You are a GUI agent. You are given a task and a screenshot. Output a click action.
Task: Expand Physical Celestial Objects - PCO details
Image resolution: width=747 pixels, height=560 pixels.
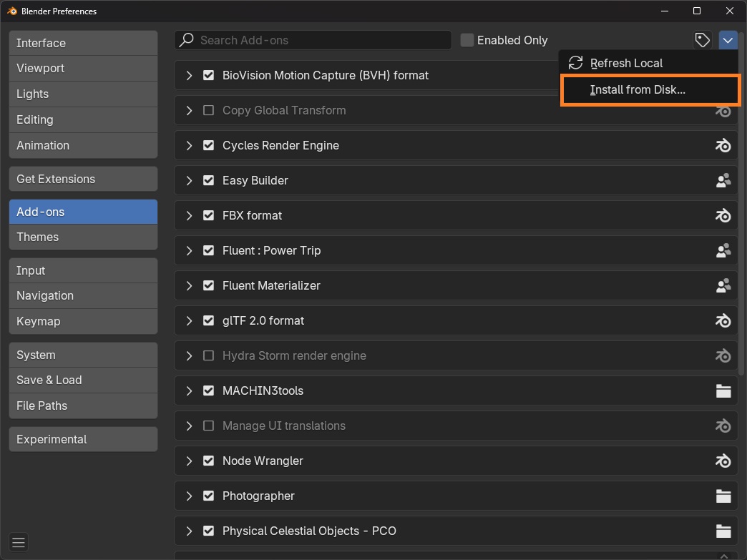(x=189, y=531)
